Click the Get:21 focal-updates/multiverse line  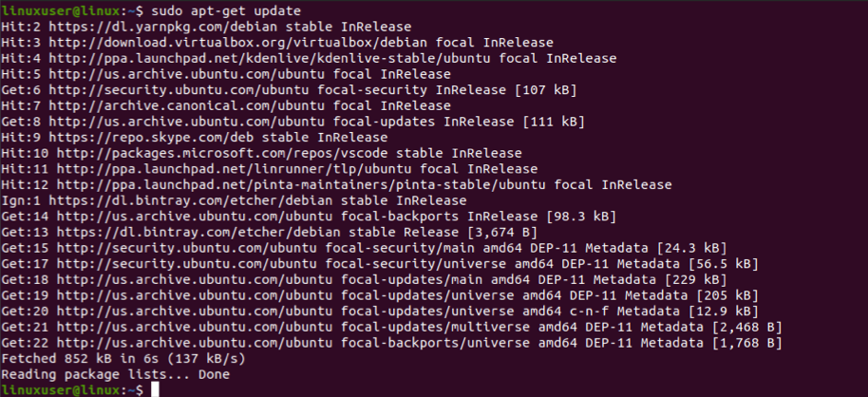[391, 328]
